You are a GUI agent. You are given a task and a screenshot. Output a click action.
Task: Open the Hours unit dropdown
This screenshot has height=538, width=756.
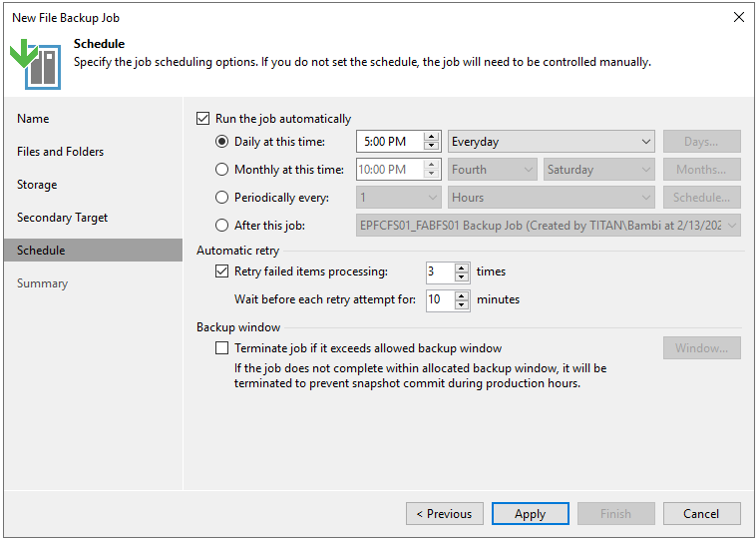tap(552, 198)
